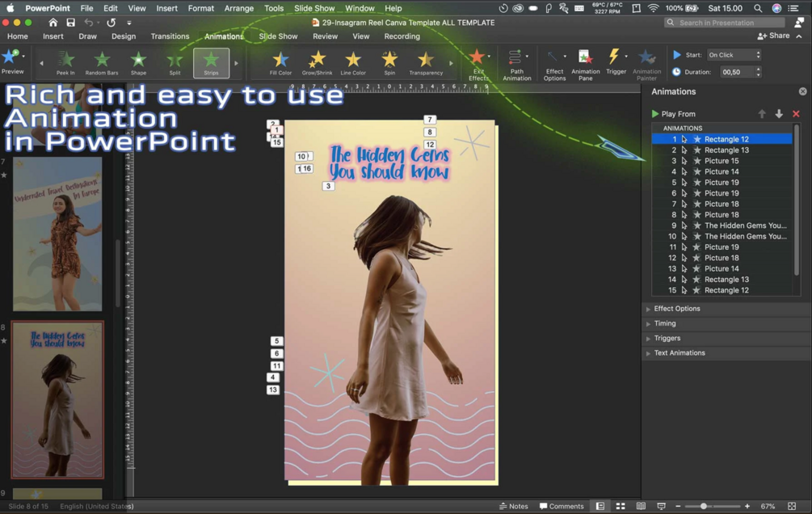Expand the Timing section
812x514 pixels.
coord(664,323)
